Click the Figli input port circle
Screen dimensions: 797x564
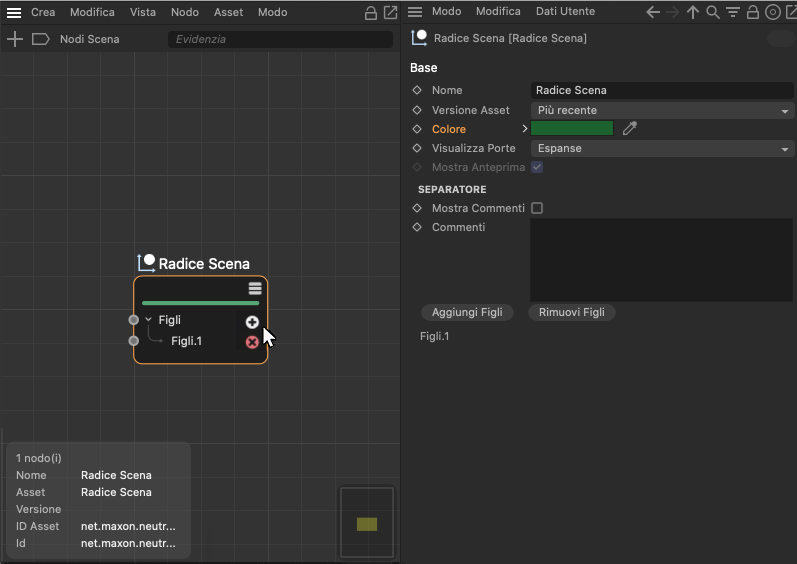134,320
